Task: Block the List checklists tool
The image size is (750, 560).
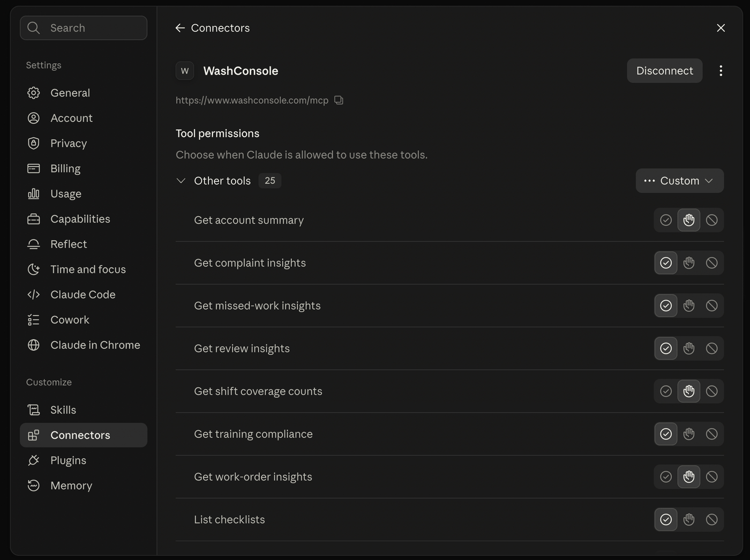Action: (711, 520)
